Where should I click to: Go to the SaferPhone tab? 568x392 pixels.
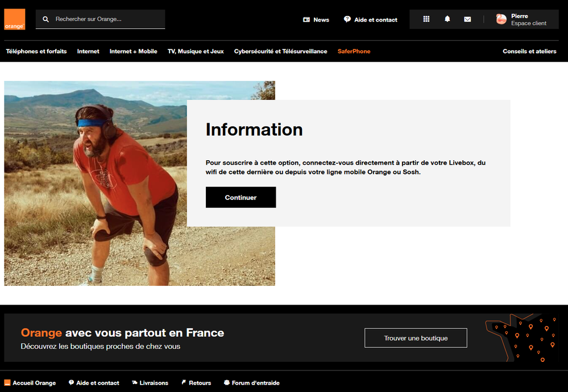coord(354,51)
